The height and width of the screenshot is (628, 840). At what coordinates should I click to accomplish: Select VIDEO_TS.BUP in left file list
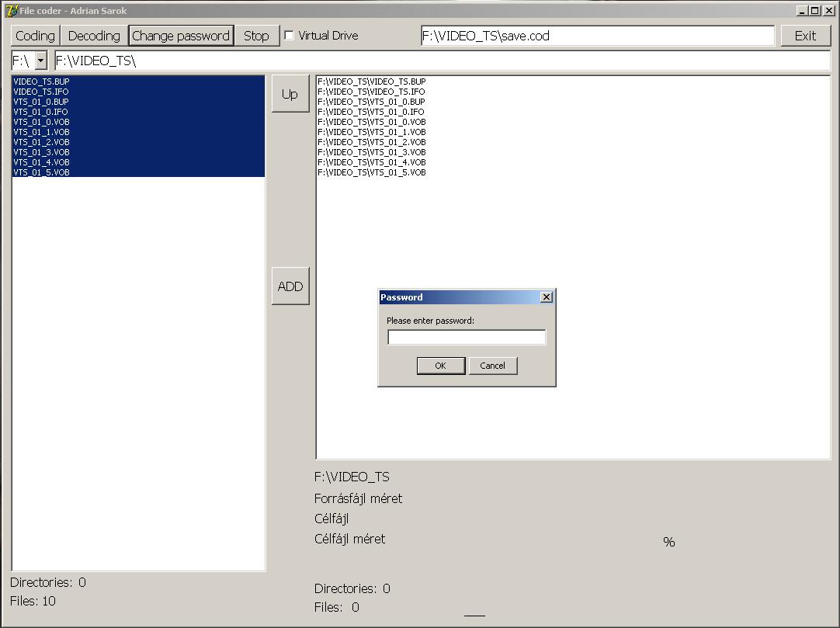click(138, 82)
